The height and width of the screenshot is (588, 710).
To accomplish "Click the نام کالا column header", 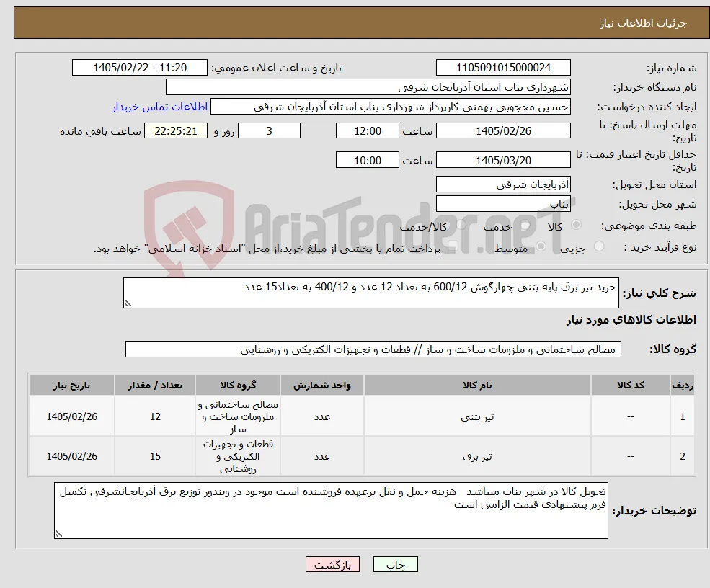I will 477,385.
